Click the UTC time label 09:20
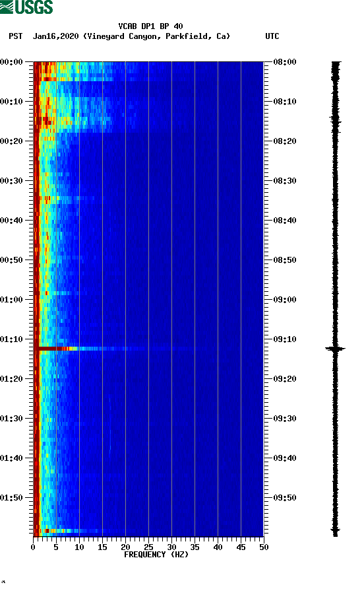 (285, 379)
